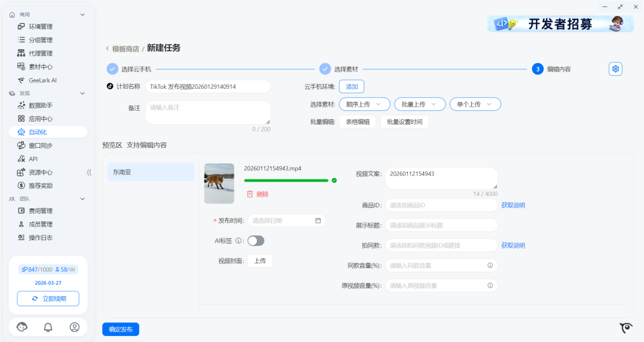Click the 拍同款 input field
Viewport: 644px width, 342px height.
coord(441,245)
